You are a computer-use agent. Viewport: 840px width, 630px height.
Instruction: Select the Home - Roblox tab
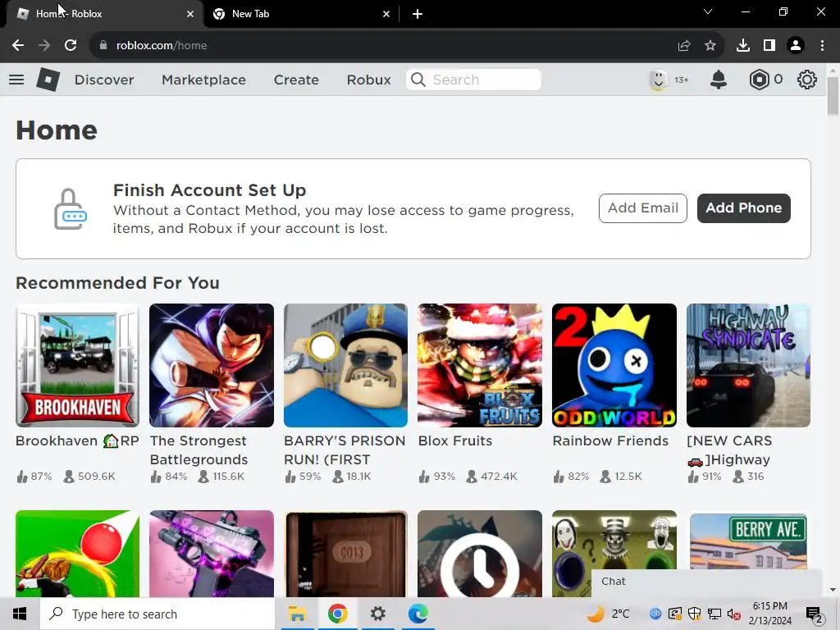tap(104, 14)
